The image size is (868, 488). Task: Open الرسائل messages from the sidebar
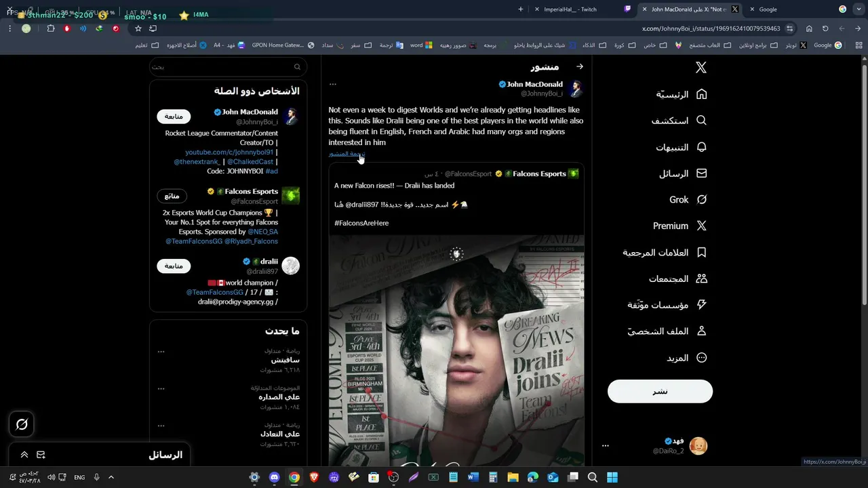point(683,174)
